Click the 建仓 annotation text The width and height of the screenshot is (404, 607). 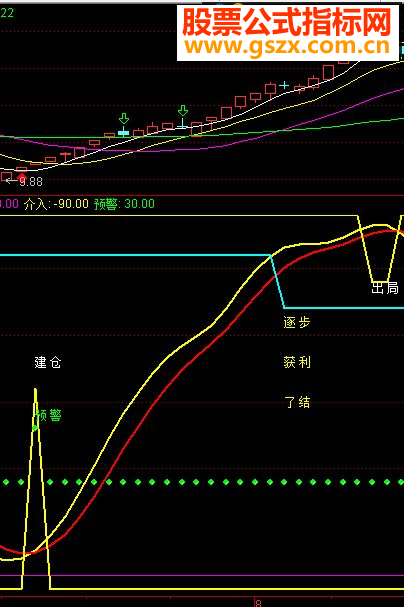coord(48,362)
